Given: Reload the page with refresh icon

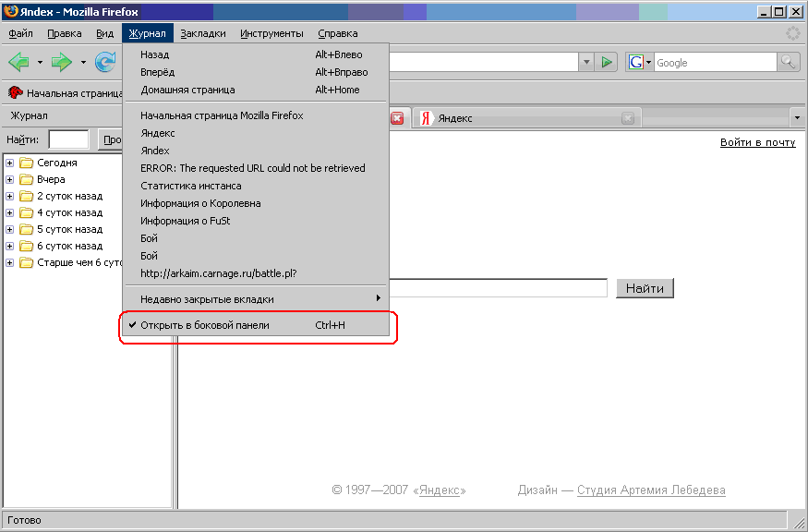Looking at the screenshot, I should (105, 63).
